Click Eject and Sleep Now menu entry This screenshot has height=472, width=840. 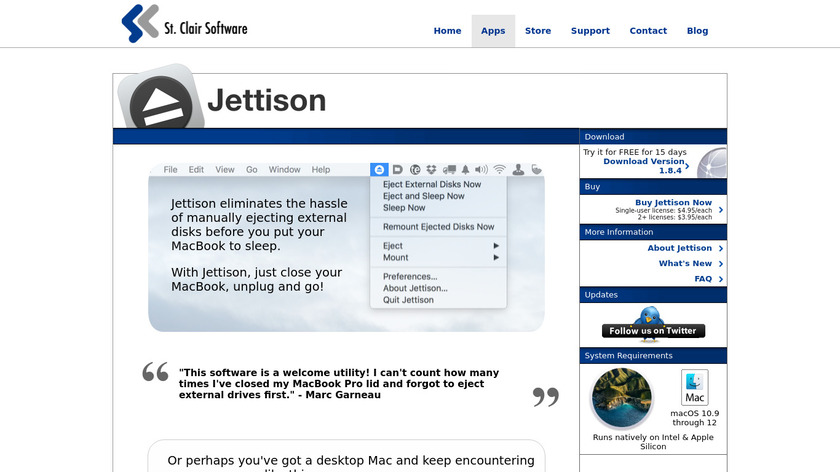point(424,196)
